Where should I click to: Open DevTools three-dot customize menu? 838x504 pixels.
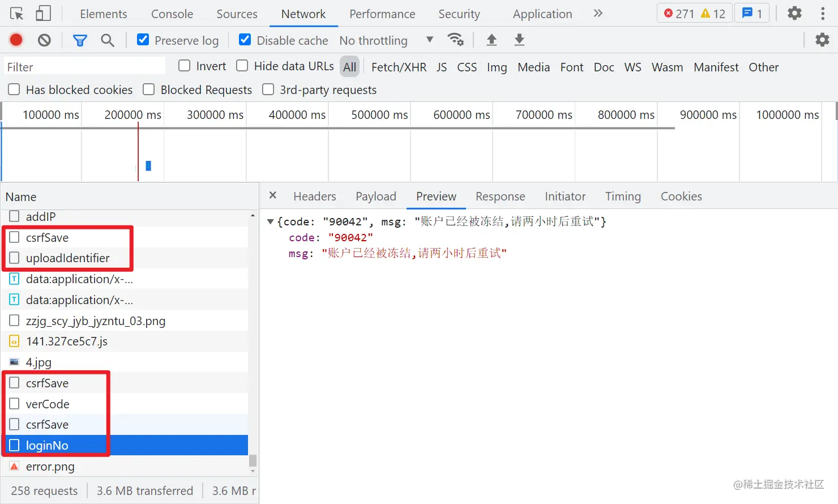pyautogui.click(x=823, y=13)
